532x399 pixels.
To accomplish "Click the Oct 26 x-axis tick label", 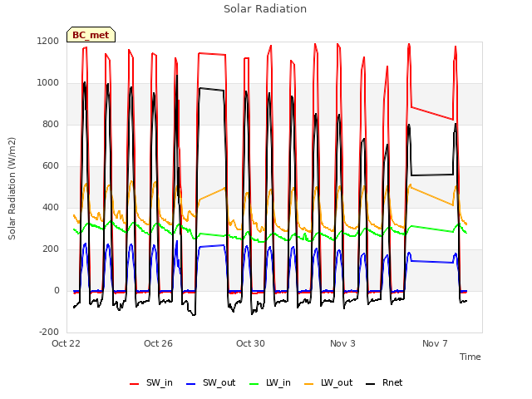I will 158,343.
